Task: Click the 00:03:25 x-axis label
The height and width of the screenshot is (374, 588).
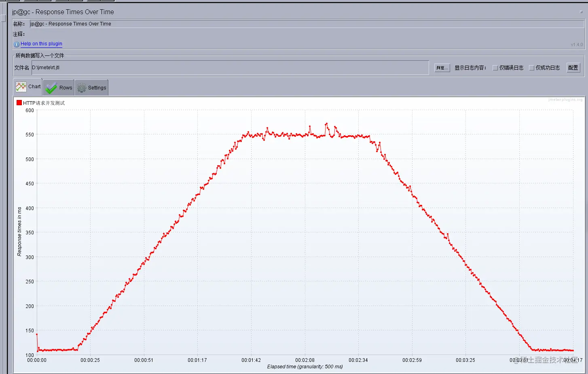Action: (x=465, y=360)
